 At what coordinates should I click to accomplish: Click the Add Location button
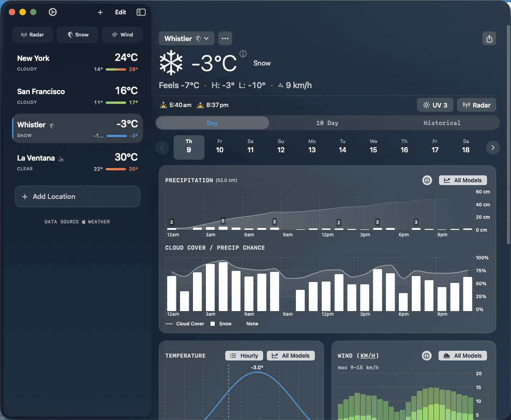pyautogui.click(x=78, y=197)
